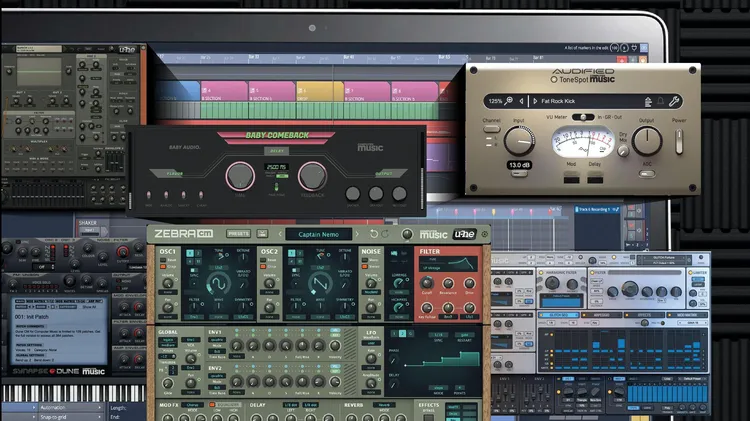The image size is (750, 421).
Task: Click the ToneSpot Input knob
Action: 519,141
